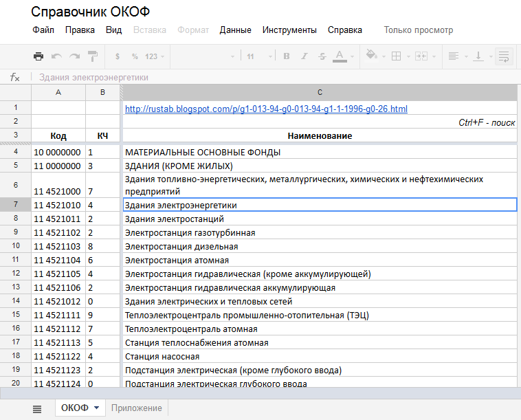Open the all sheets list icon

37,409
